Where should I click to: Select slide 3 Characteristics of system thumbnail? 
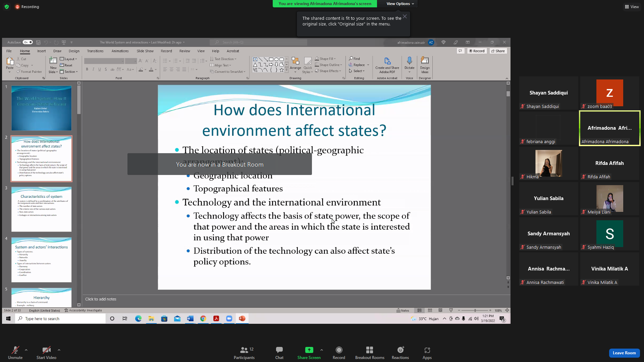(41, 209)
